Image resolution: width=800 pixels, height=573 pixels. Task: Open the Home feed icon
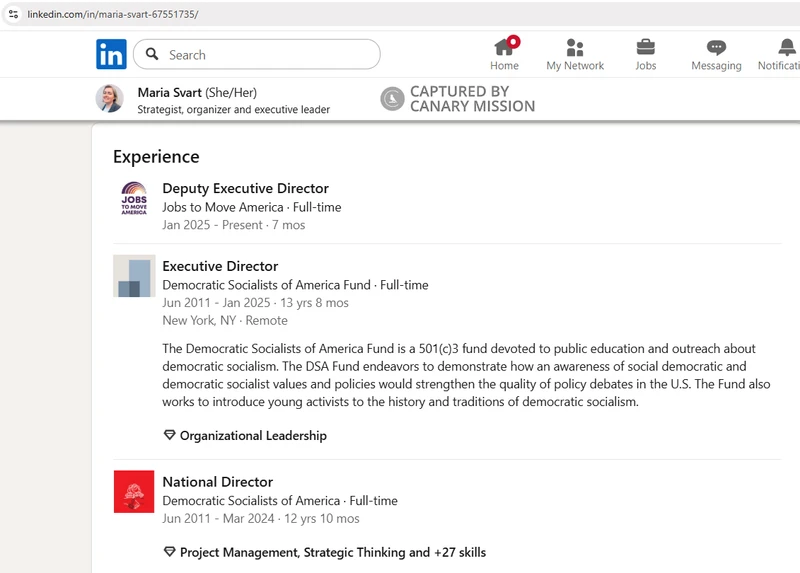coord(504,47)
